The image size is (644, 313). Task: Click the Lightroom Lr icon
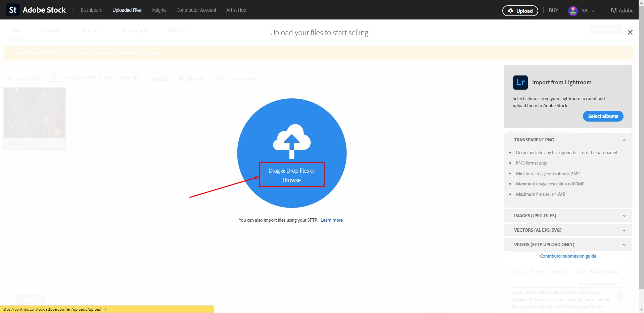(x=520, y=83)
